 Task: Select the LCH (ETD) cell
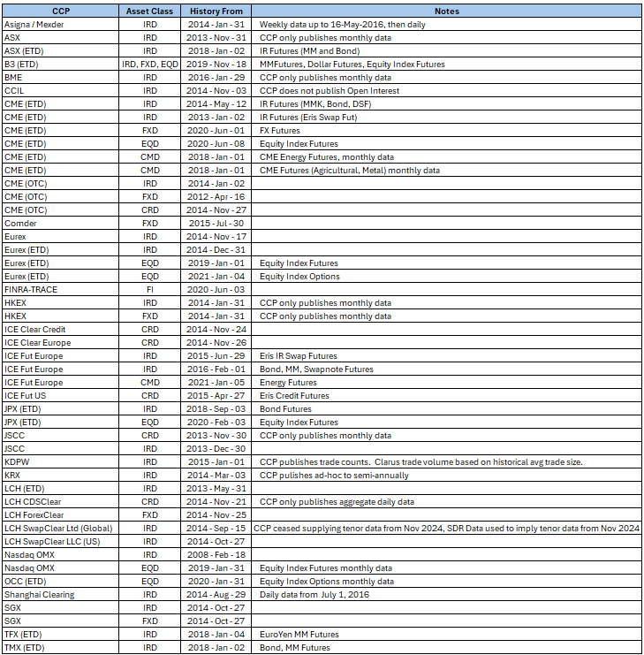coord(61,489)
